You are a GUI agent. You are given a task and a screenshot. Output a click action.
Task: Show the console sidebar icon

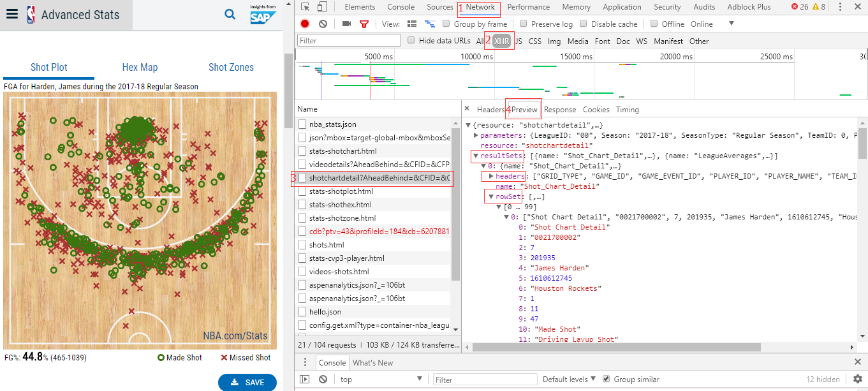(305, 379)
